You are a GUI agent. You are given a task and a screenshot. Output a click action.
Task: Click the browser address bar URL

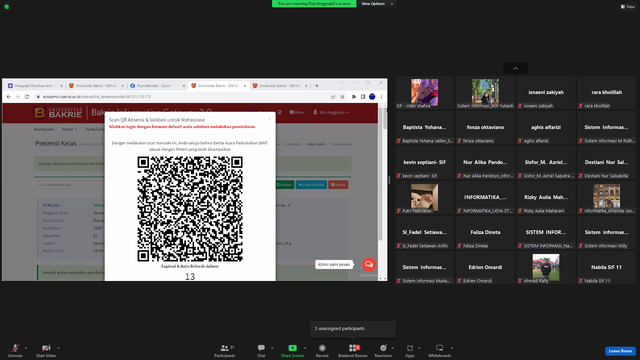[x=97, y=97]
